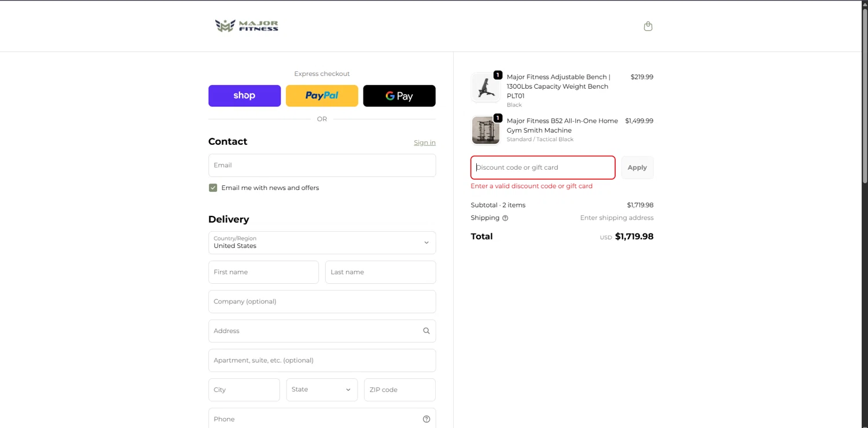
Task: Click the Adjustable Bench product title text
Action: pyautogui.click(x=558, y=86)
